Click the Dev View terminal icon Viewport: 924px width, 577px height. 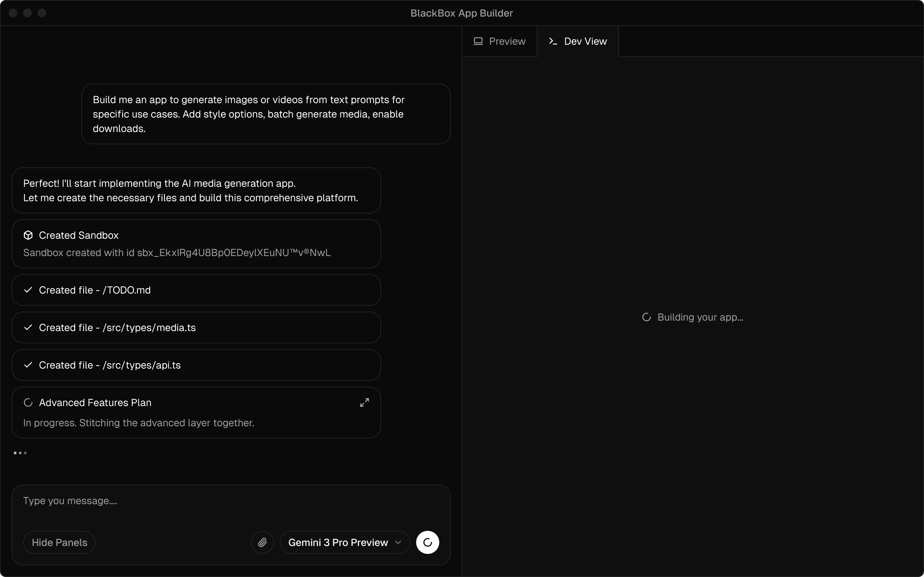(553, 41)
